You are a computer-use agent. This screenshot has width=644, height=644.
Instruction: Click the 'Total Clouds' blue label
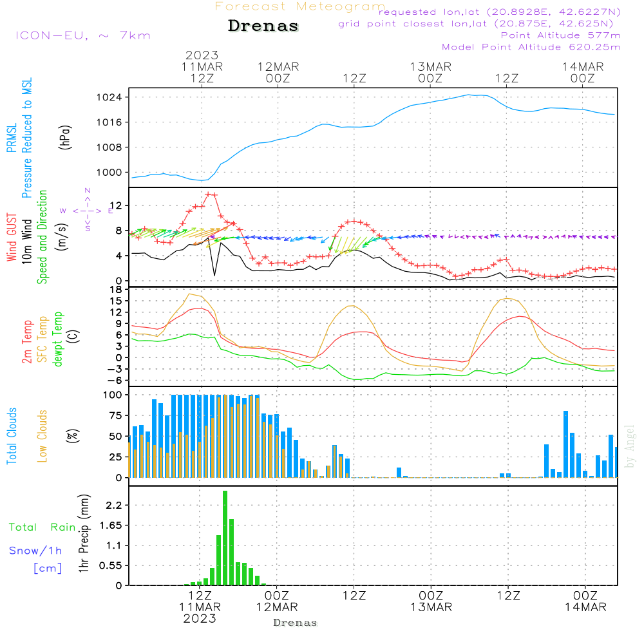coord(12,436)
